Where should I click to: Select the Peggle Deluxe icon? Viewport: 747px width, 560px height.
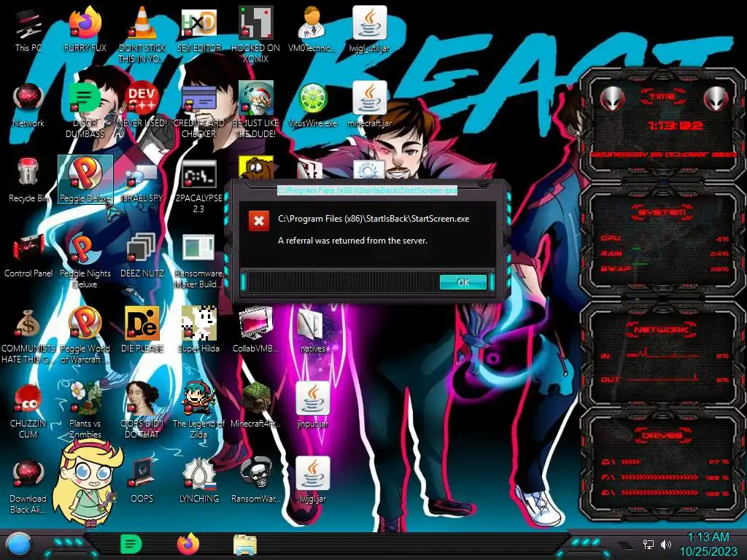pos(85,179)
